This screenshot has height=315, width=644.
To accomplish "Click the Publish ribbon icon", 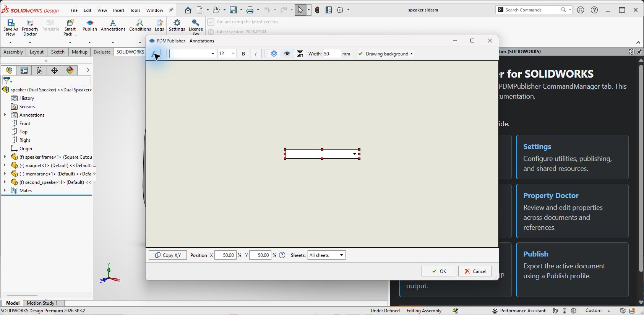I will 90,26.
